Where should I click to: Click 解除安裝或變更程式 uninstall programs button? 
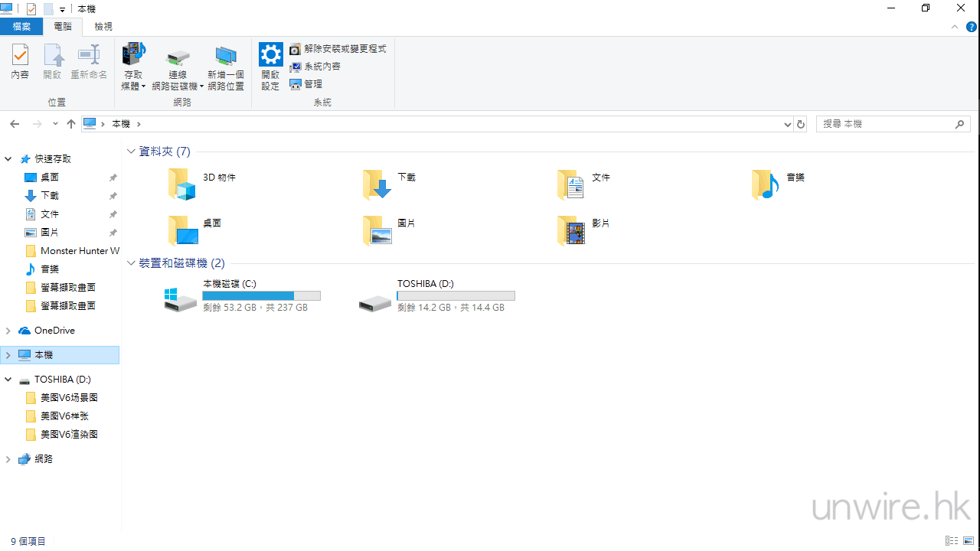tap(338, 49)
